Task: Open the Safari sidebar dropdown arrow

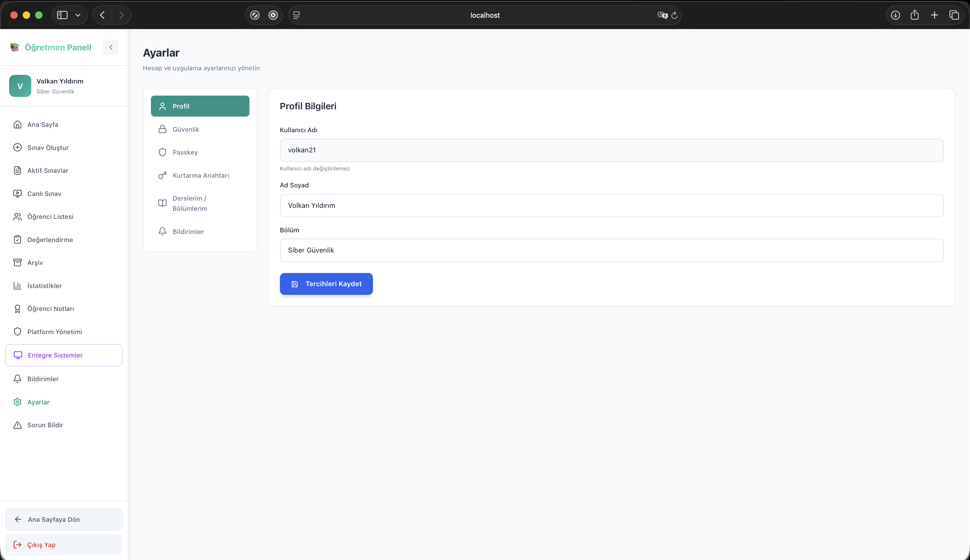Action: (x=78, y=15)
